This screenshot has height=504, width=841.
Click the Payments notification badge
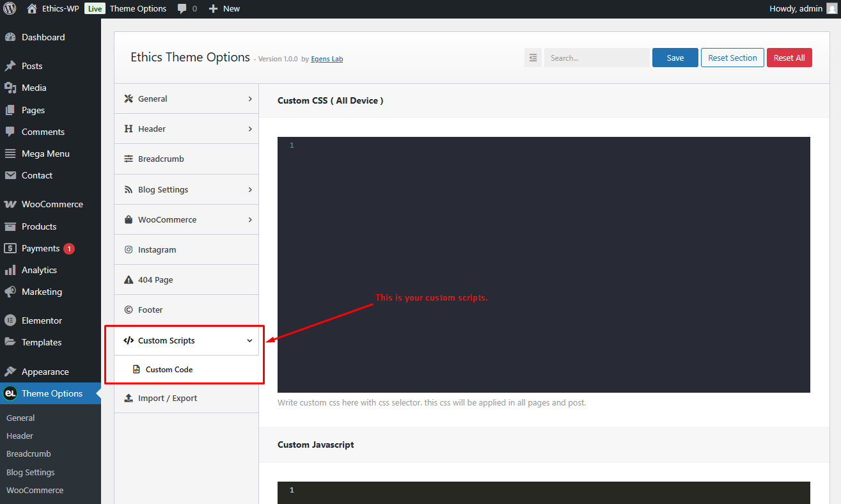(x=69, y=248)
